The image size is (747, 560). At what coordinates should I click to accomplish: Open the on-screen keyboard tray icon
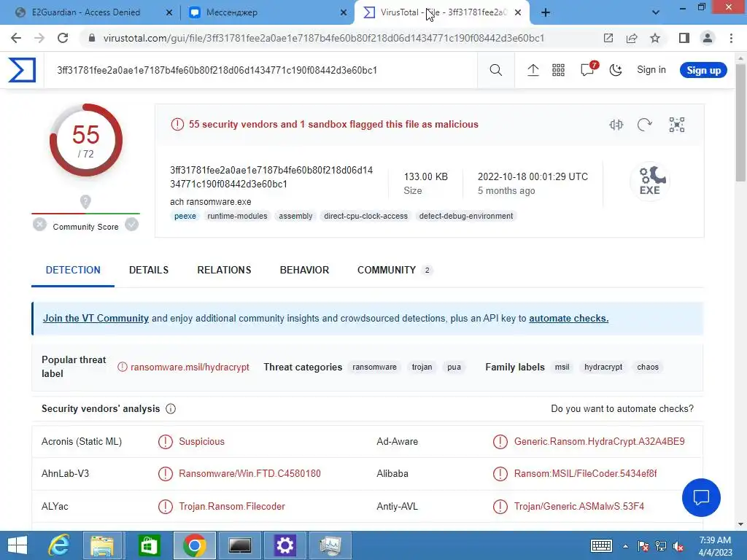(x=601, y=545)
